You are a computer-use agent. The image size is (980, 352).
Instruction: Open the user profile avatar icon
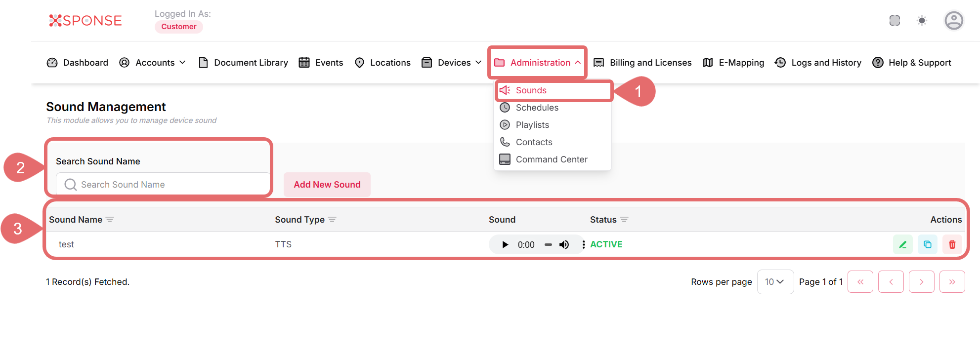coord(953,21)
